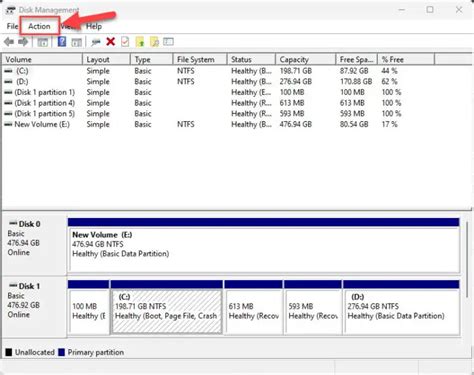
Task: Select New Volume (E:) partition block on Disk 0
Action: (x=264, y=246)
